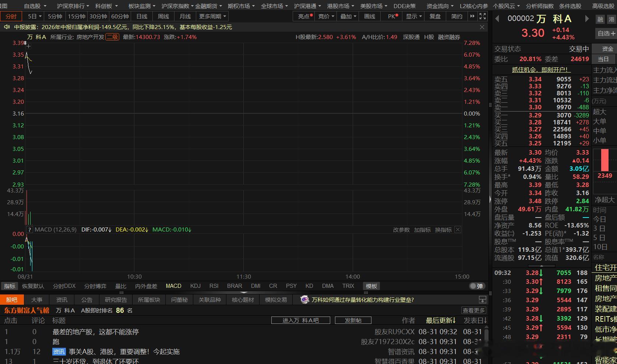Select the RSI indicator tab
This screenshot has height=364, width=617.
pos(214,286)
